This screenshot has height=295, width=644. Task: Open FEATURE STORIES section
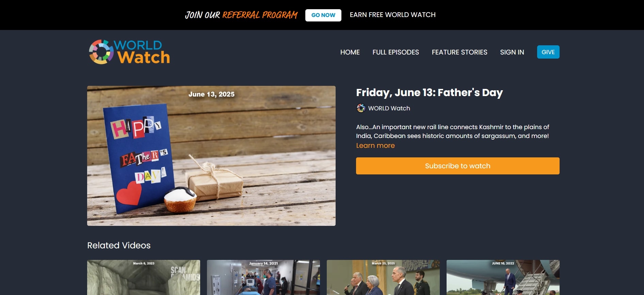tap(460, 52)
